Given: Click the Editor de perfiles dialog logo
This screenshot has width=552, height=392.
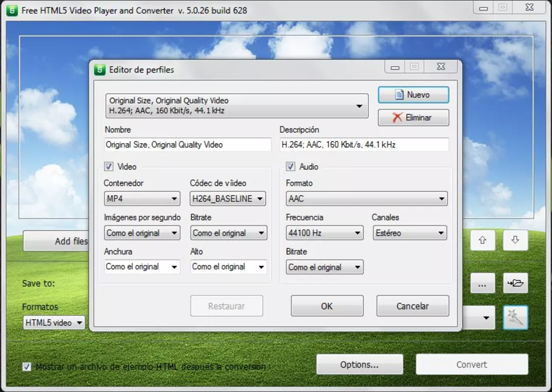Looking at the screenshot, I should coord(100,70).
